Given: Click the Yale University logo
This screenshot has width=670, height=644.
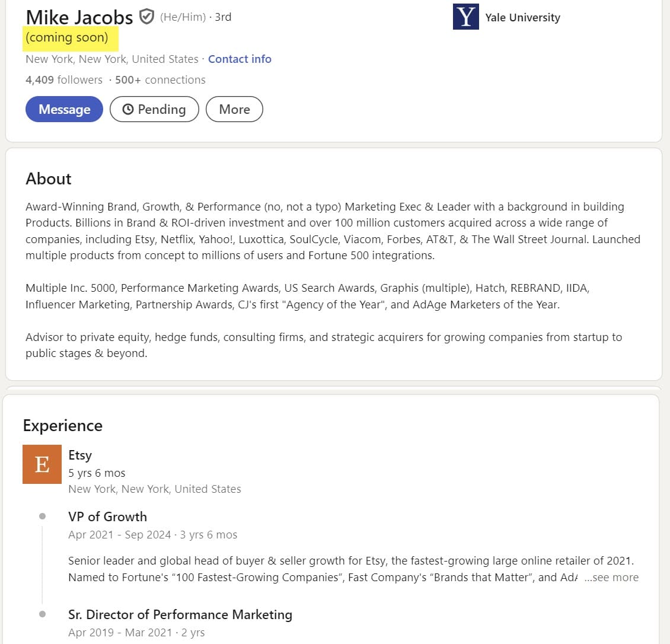Looking at the screenshot, I should [x=465, y=17].
